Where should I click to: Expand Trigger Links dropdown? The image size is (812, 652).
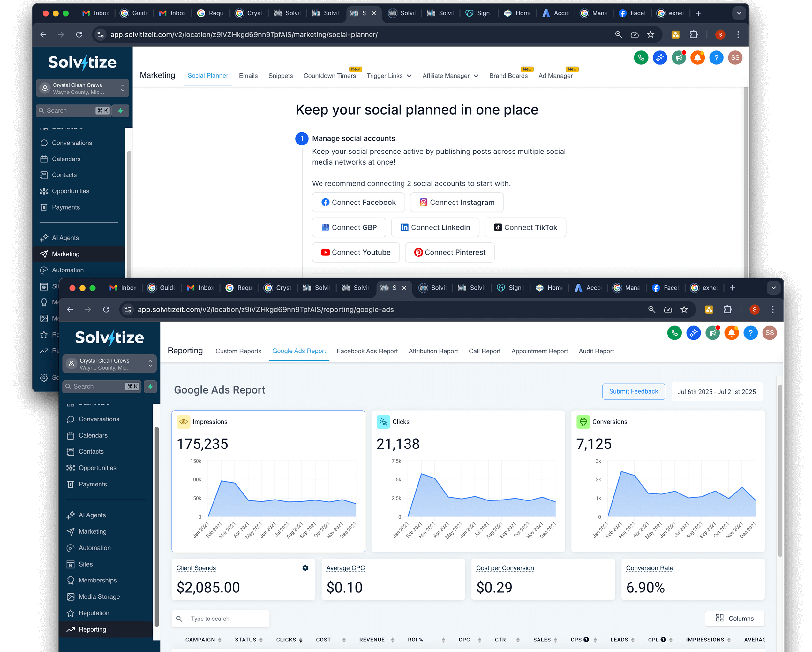pyautogui.click(x=389, y=76)
